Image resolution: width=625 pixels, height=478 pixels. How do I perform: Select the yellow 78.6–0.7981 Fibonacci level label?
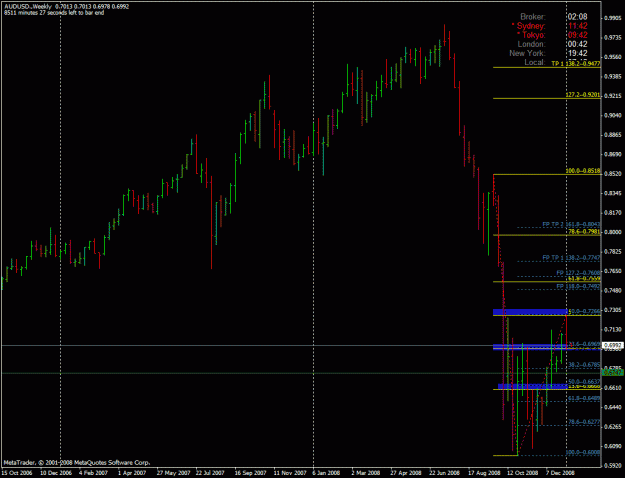pos(584,232)
